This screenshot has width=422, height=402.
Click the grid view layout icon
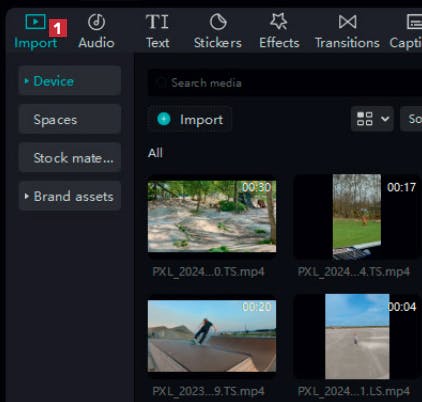[x=365, y=119]
